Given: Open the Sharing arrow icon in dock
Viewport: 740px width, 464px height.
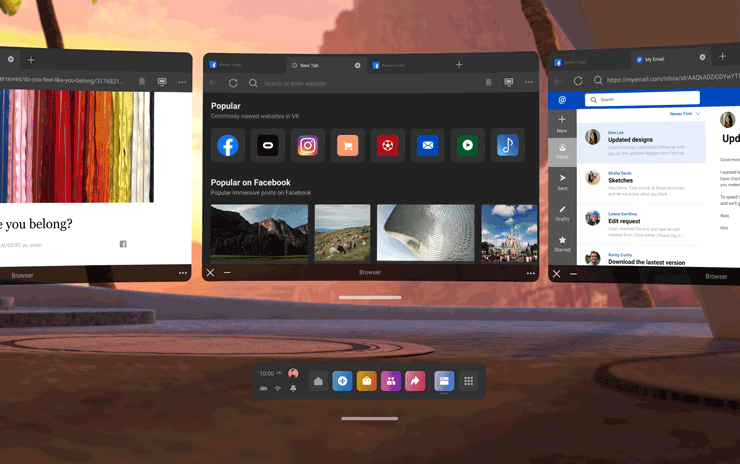Looking at the screenshot, I should [x=415, y=381].
